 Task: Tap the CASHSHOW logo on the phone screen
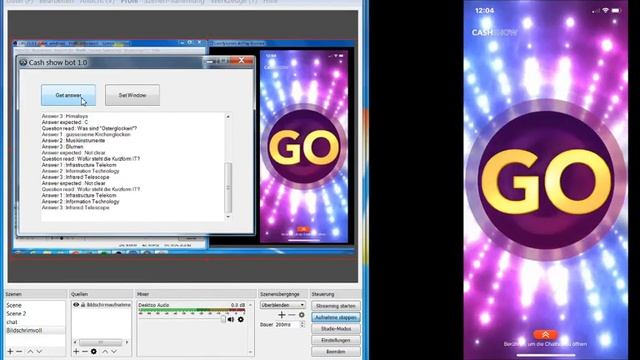[x=495, y=33]
